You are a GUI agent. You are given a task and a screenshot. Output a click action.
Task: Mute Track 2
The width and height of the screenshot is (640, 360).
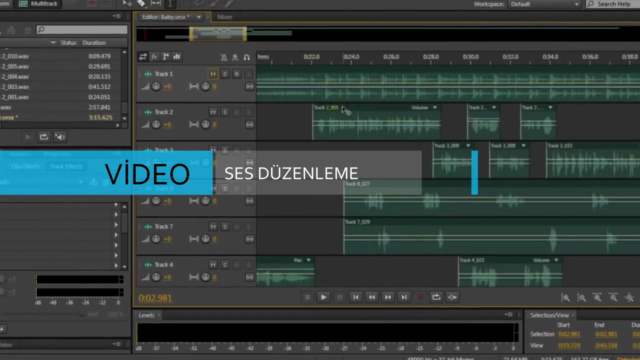[213, 112]
